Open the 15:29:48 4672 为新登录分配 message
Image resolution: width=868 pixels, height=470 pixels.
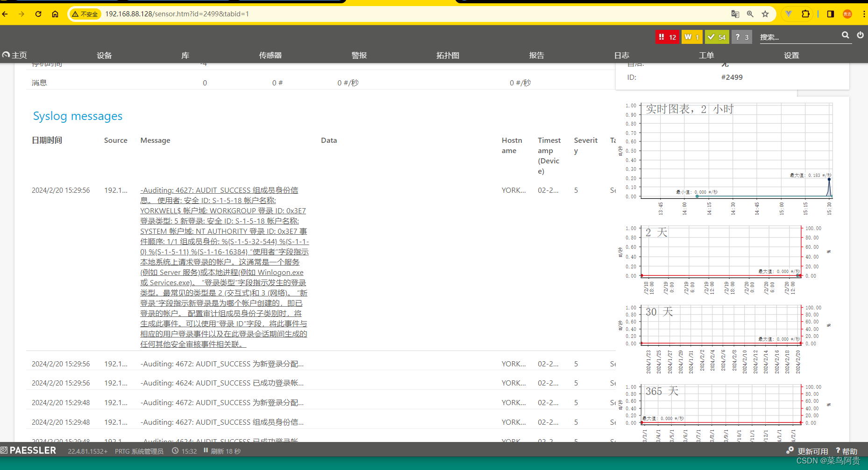222,402
